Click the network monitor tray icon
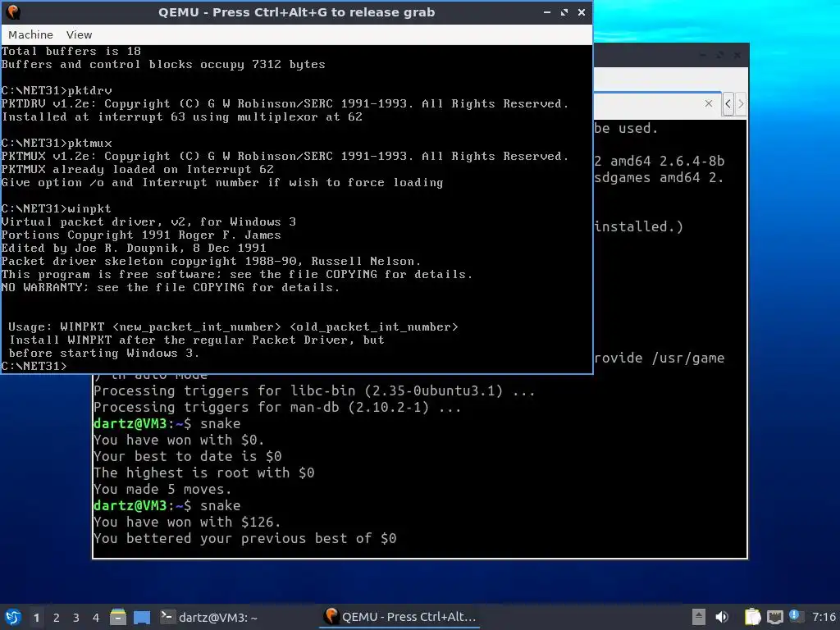Screen dimensions: 840x630 coord(774,617)
